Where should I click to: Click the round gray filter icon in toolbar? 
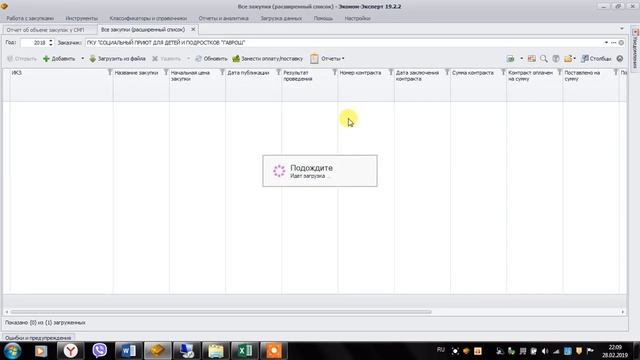click(556, 59)
